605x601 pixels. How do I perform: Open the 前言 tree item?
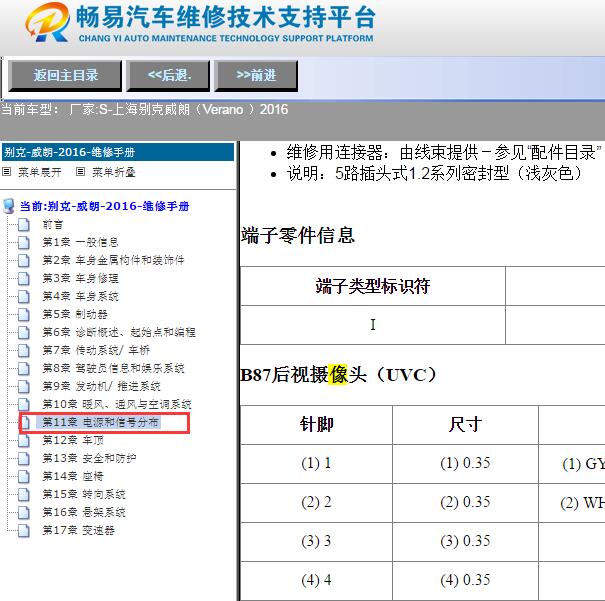[52, 225]
